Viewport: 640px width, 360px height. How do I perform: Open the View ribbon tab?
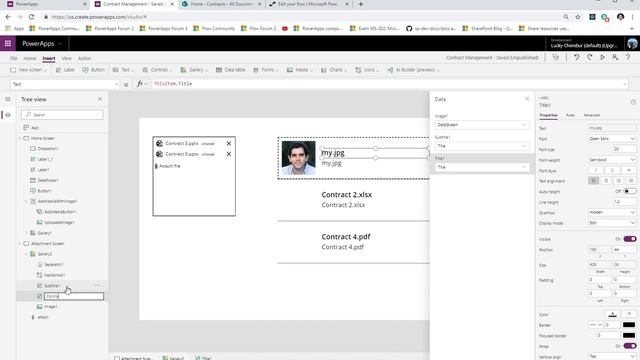pyautogui.click(x=66, y=58)
